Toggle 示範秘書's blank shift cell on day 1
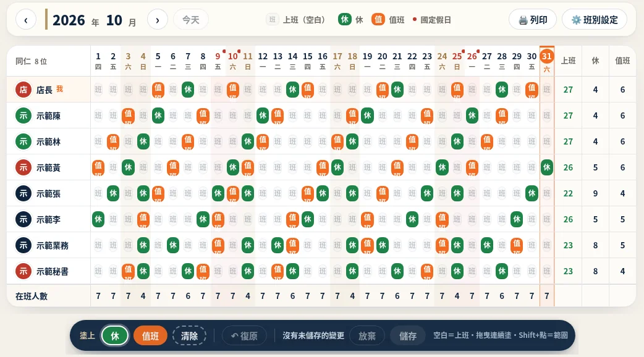Viewport: 644px width, 357px height. [x=98, y=271]
